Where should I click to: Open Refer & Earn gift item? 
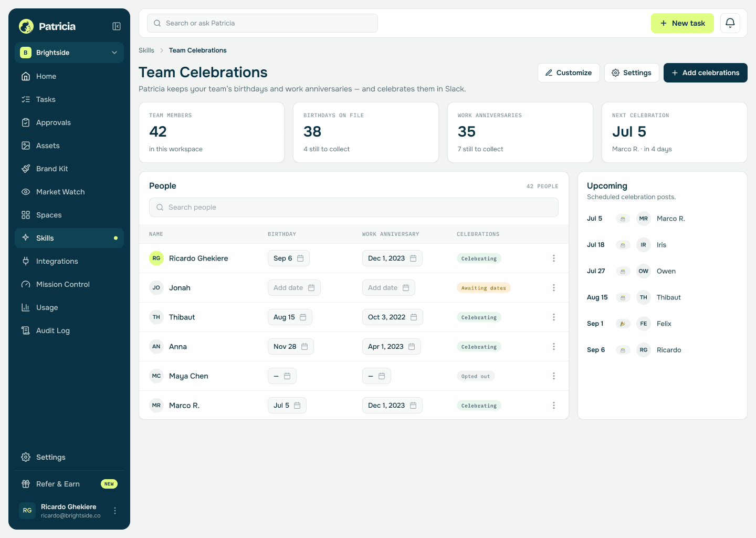(x=69, y=484)
